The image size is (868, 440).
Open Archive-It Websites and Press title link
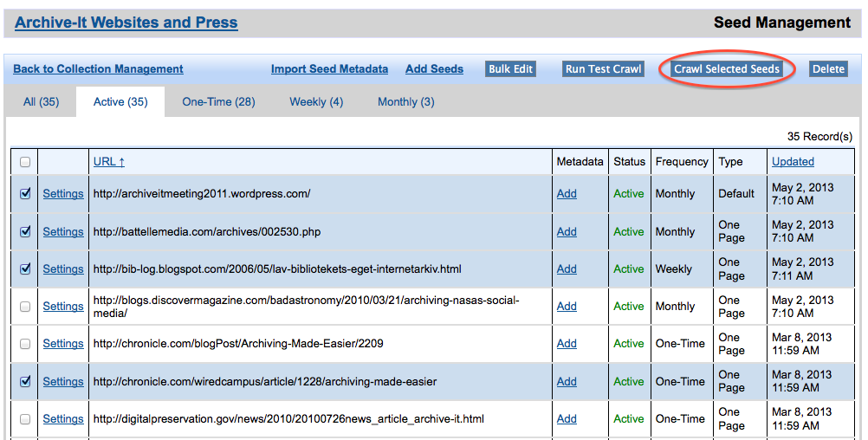coord(126,23)
